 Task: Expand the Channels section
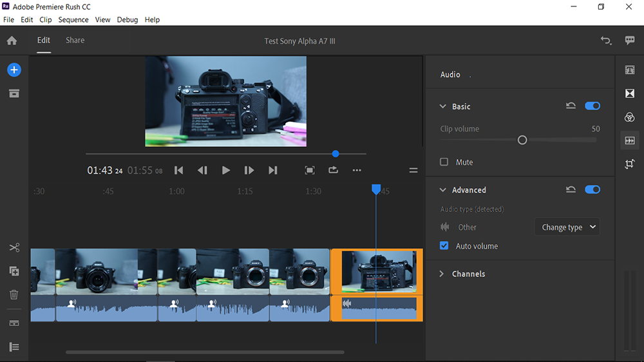(442, 274)
